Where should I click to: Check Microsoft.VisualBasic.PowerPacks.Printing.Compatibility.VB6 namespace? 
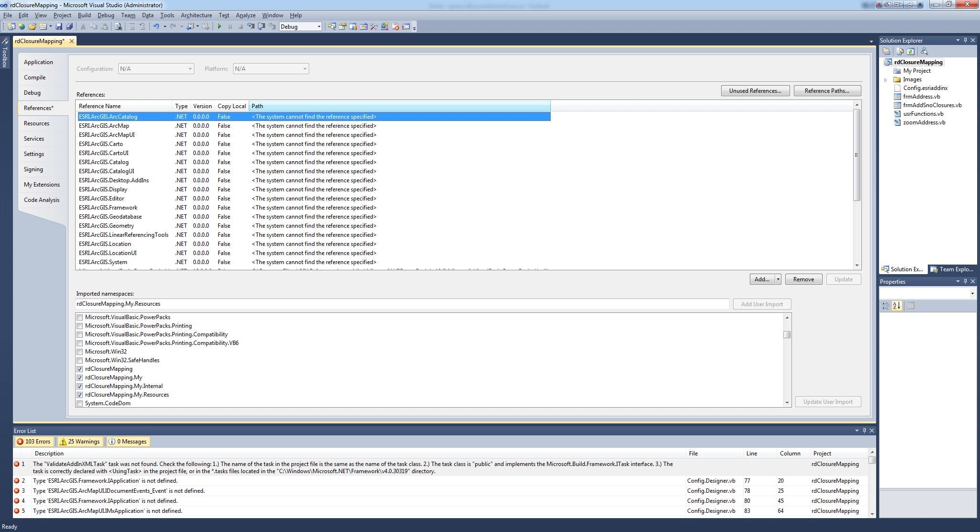(x=80, y=343)
